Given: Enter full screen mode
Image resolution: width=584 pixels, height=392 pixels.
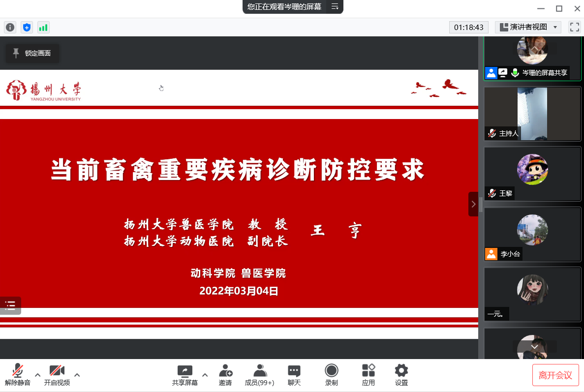Looking at the screenshot, I should (x=574, y=27).
